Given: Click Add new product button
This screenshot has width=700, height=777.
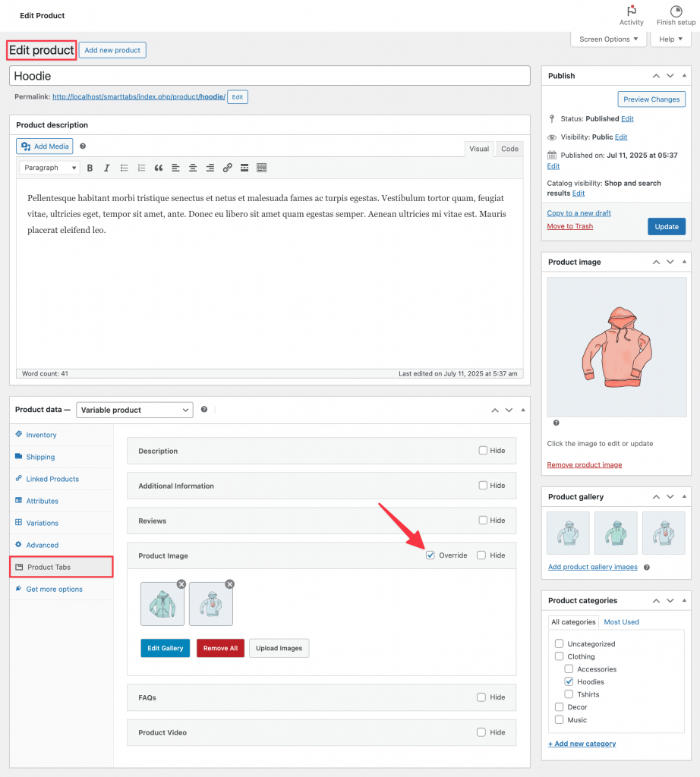Looking at the screenshot, I should 112,50.
